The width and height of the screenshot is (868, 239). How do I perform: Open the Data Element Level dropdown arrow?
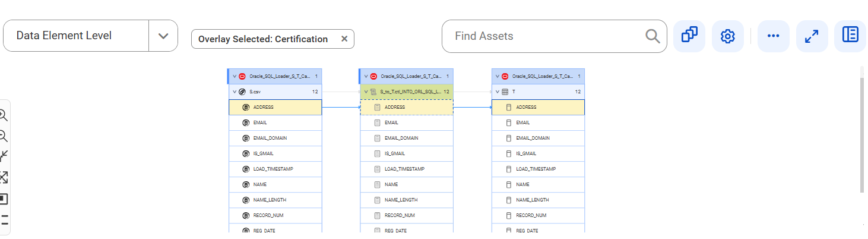coord(163,36)
